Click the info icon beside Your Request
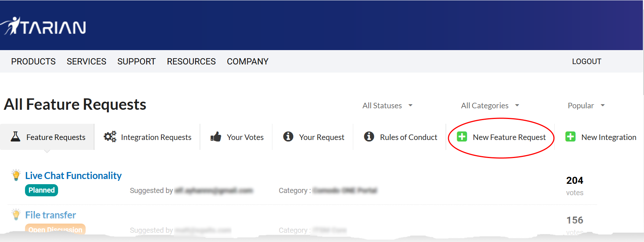Viewport: 644px width, 242px height. click(x=288, y=137)
